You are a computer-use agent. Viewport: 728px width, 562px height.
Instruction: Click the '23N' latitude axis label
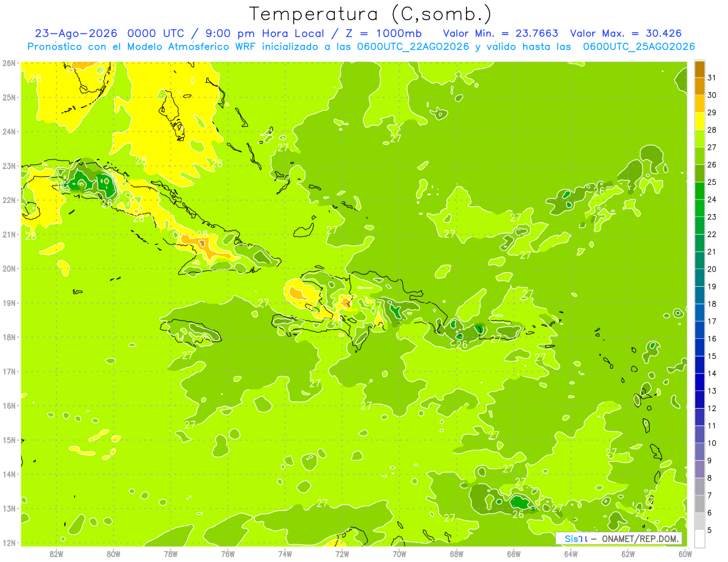coord(8,166)
